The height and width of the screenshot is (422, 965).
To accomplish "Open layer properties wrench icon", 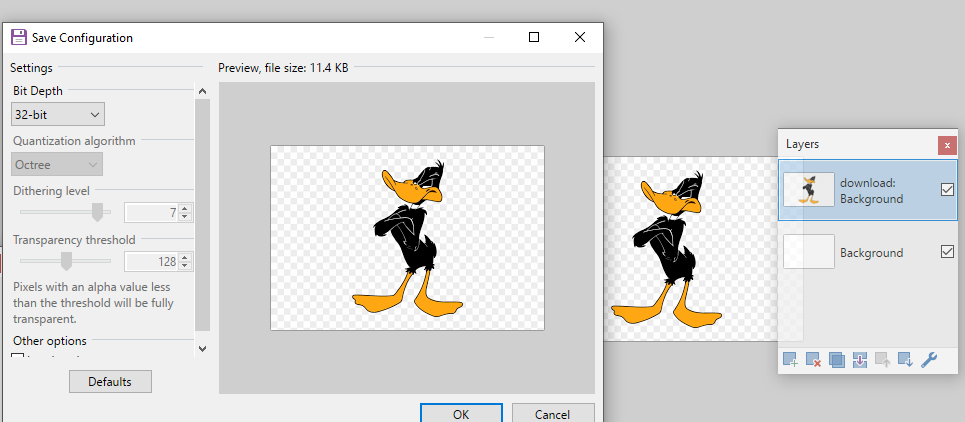I will tap(929, 360).
